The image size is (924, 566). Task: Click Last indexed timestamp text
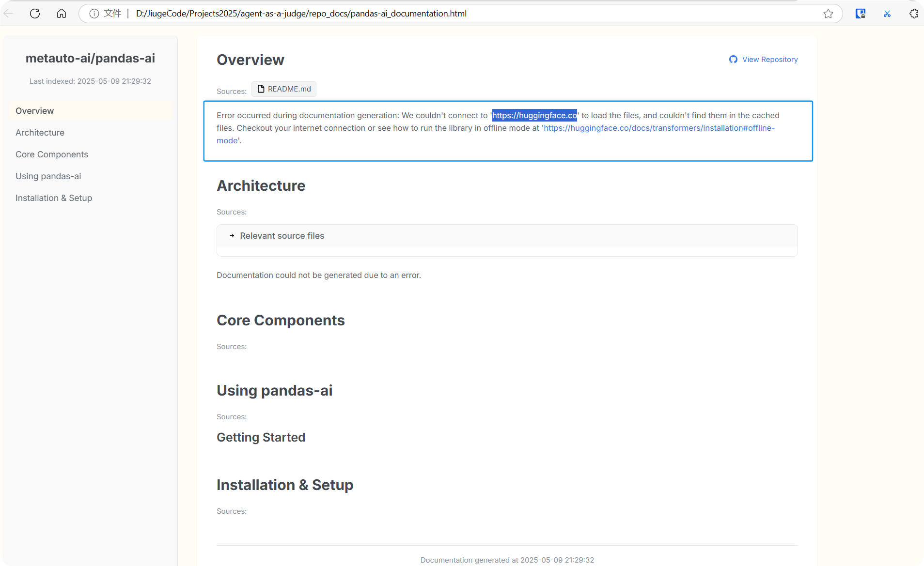[x=90, y=81]
